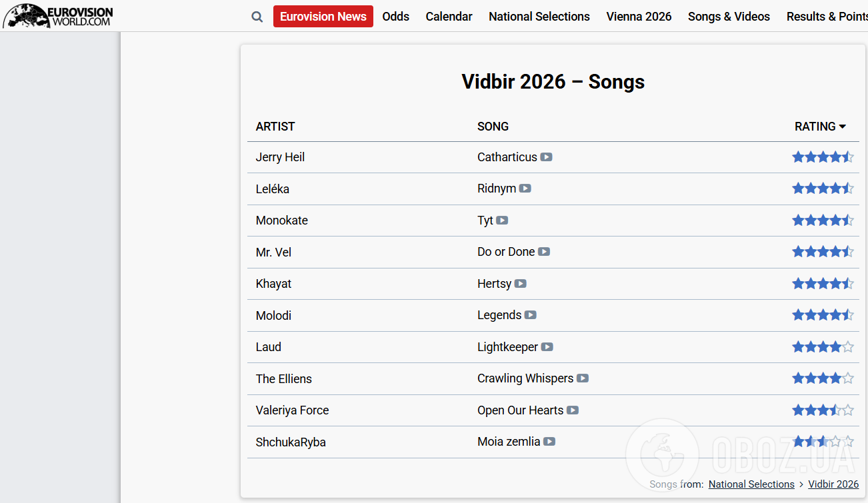The height and width of the screenshot is (503, 868).
Task: Play the Do or Done video
Action: coord(544,252)
